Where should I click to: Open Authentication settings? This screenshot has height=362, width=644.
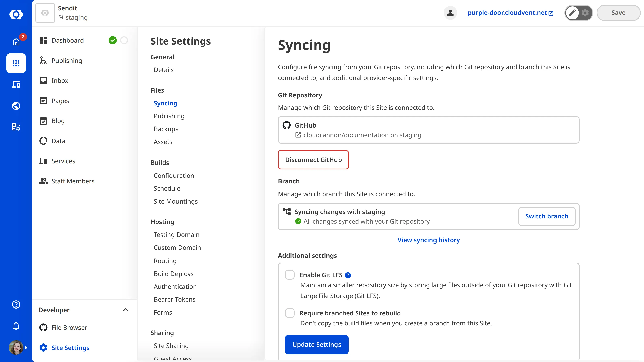(175, 287)
